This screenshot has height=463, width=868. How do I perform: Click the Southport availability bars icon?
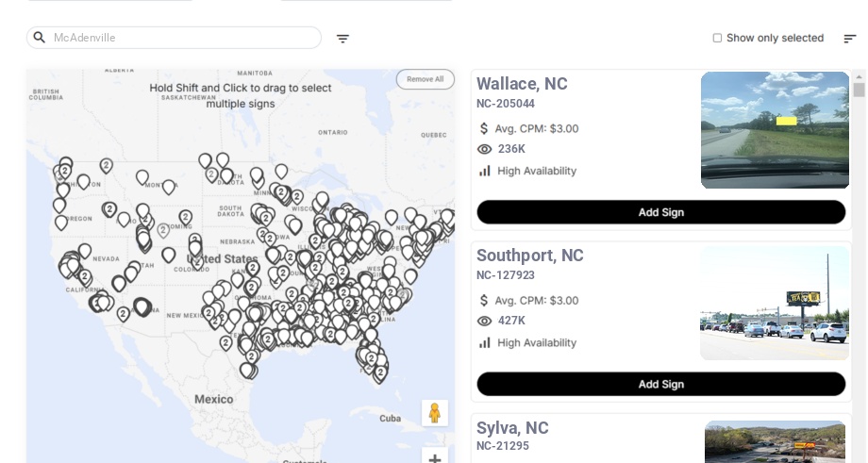click(x=485, y=342)
